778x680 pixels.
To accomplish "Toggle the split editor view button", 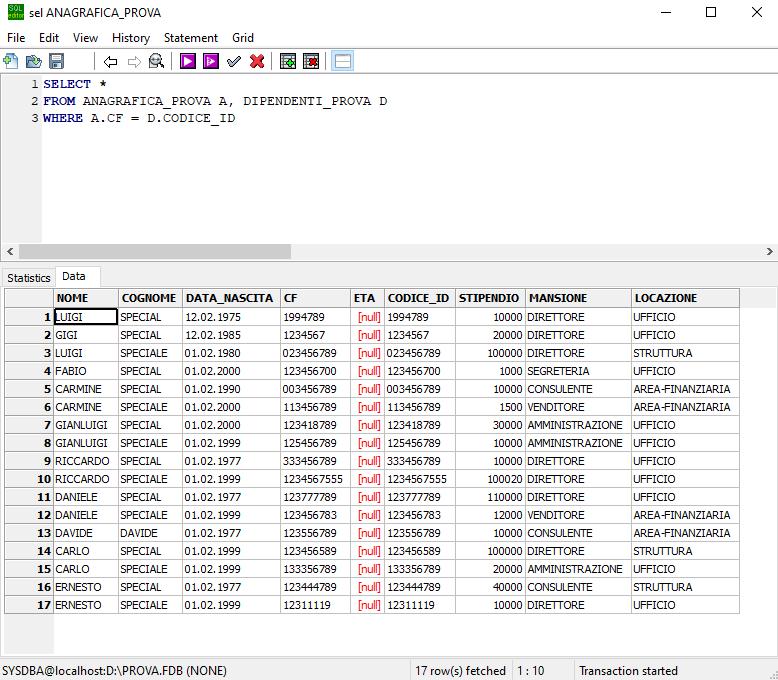I will (x=342, y=62).
